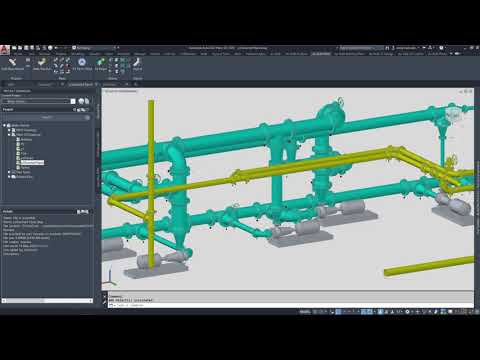Click the large tool icon in the Project ribbon panel
The width and height of the screenshot is (480, 360).
pos(13,63)
